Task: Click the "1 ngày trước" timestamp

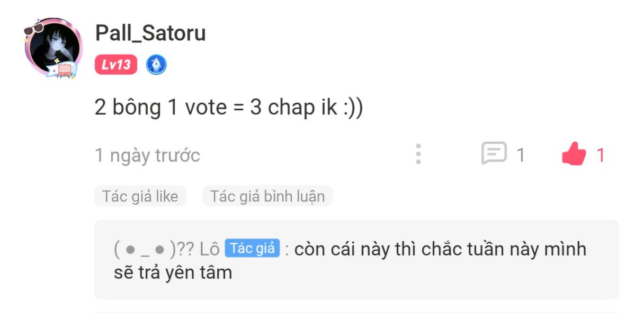Action: pos(147,155)
